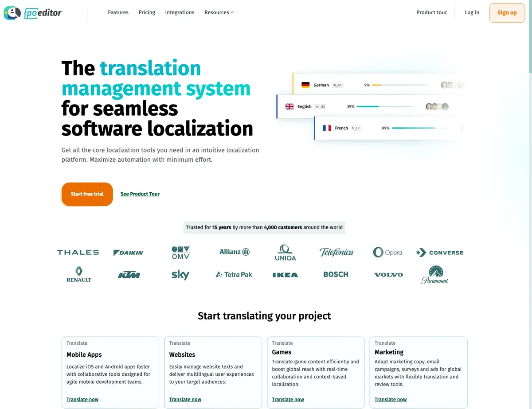Click the English 39% progress bar
The width and height of the screenshot is (532, 409).
tap(384, 106)
